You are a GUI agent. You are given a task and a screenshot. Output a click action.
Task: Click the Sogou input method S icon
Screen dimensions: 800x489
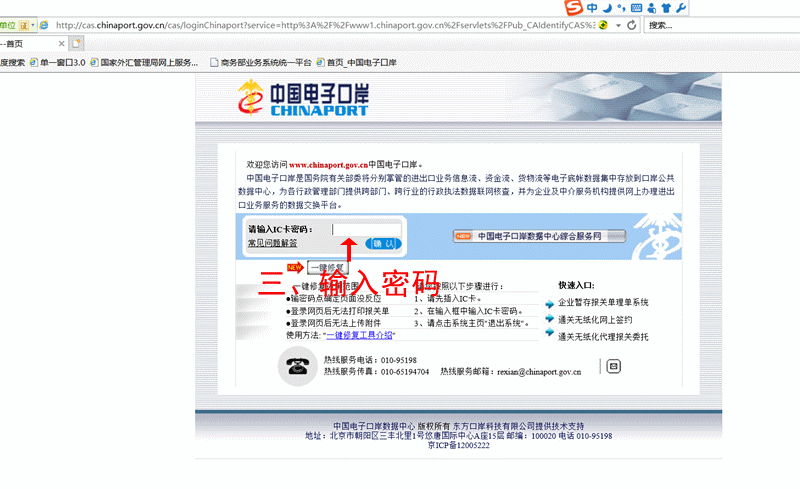(573, 8)
